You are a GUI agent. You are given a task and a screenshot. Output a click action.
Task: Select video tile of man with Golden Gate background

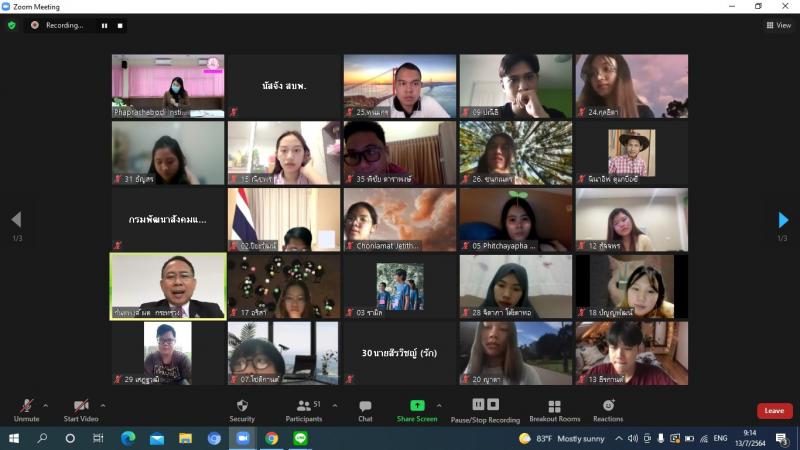point(399,86)
